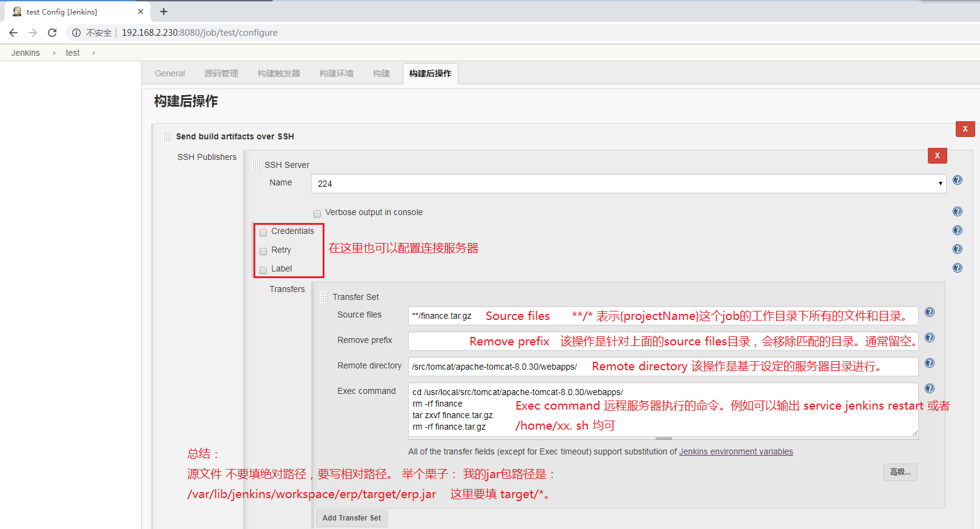Switch to the 源码管理 tab
The image size is (980, 529).
[x=221, y=73]
